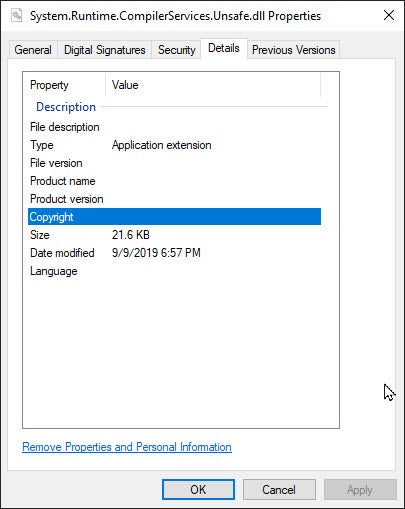Open Remove Properties and Personal Information link
The image size is (405, 509).
click(x=127, y=447)
